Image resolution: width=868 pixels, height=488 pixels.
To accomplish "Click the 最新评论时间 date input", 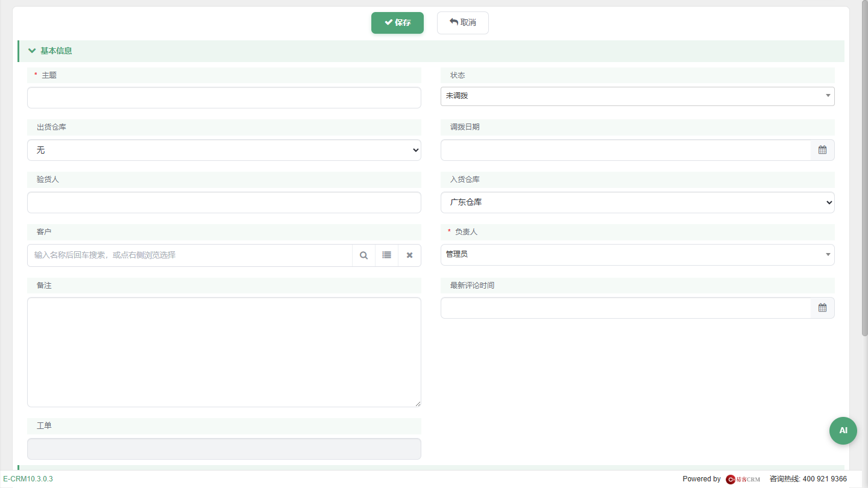I will click(626, 308).
